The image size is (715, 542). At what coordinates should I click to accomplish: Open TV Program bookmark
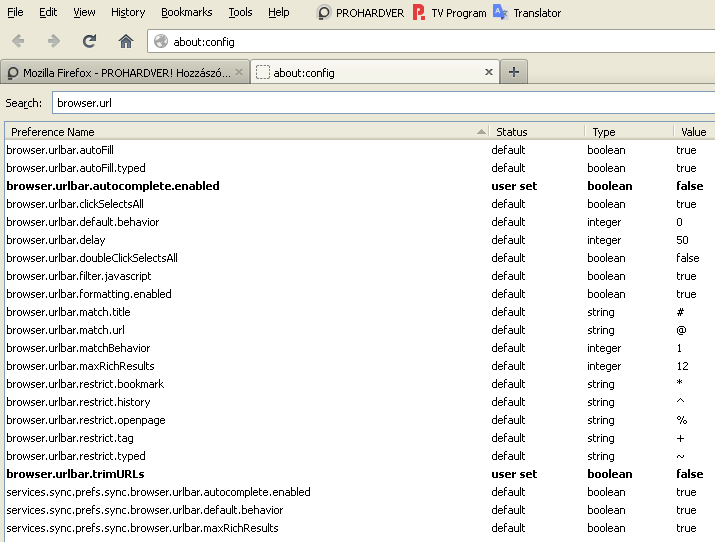(450, 13)
